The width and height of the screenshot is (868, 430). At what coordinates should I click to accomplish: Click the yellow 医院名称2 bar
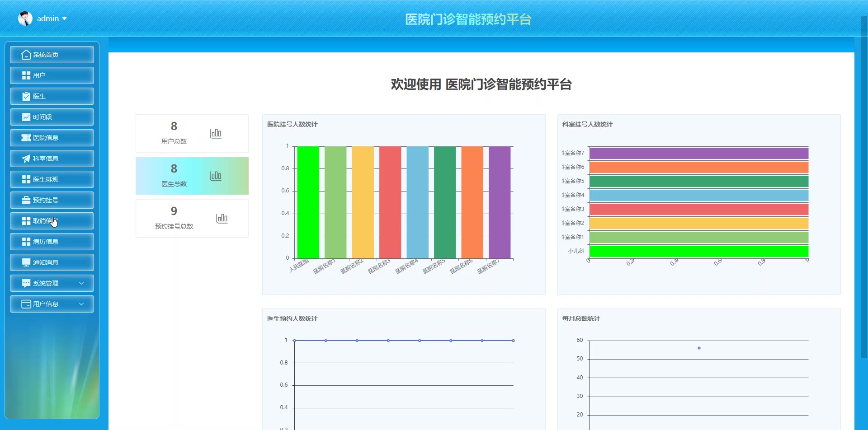coord(363,202)
